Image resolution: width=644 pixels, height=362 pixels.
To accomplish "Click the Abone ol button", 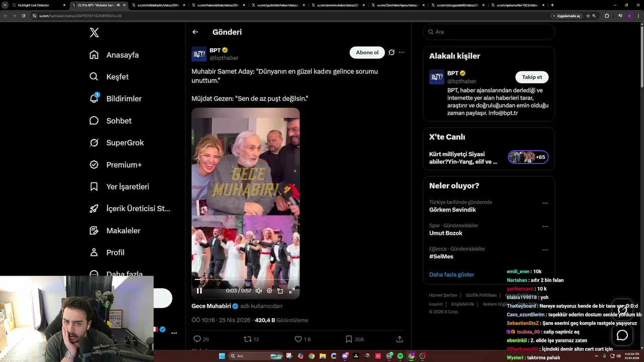I will click(367, 52).
